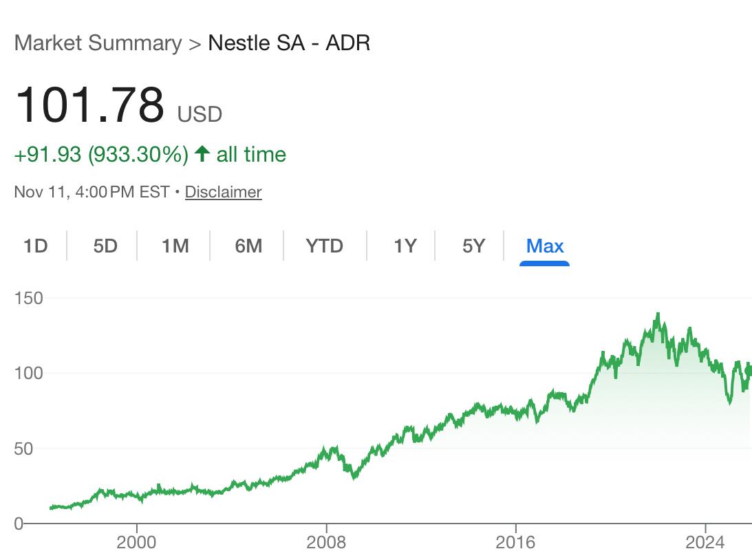Show the 1Y chart range
Viewport: 752px width, 560px height.
(405, 246)
